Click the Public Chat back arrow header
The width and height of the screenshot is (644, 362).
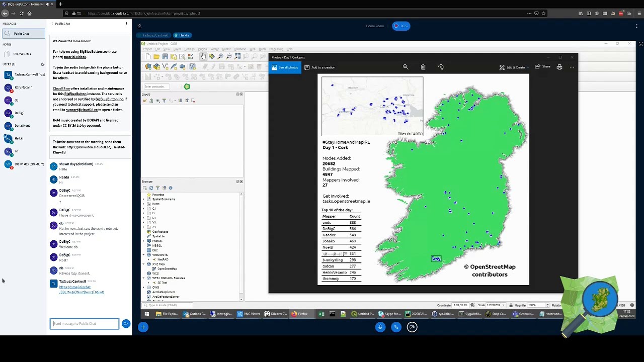pos(60,24)
